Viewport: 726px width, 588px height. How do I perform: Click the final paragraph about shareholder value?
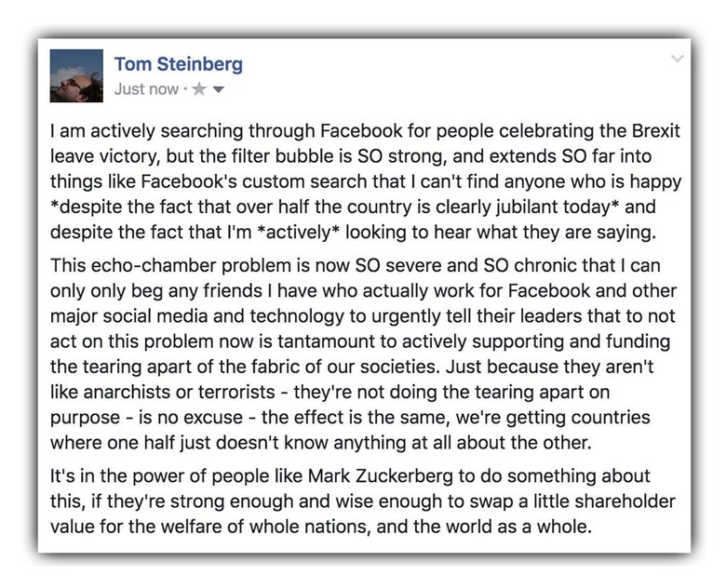361,502
